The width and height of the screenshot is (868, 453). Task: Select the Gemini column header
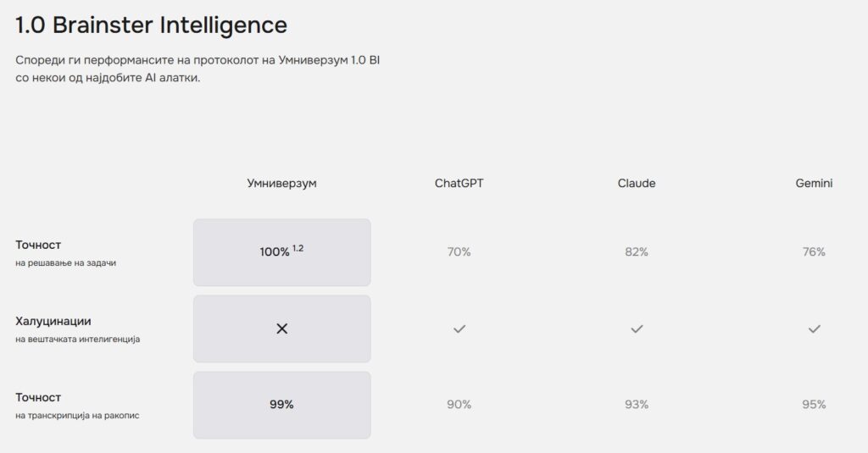814,183
